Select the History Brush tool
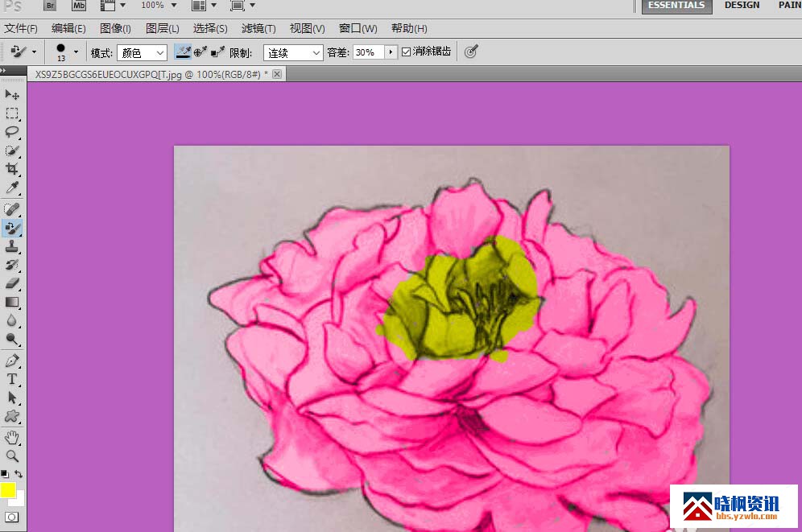Screen dimensions: 802x532 coord(12,265)
